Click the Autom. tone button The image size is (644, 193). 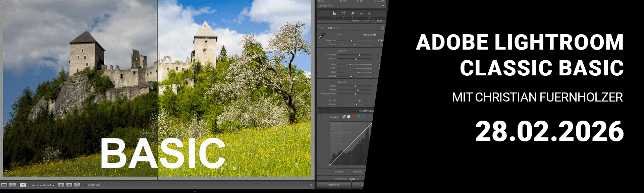pos(356,21)
